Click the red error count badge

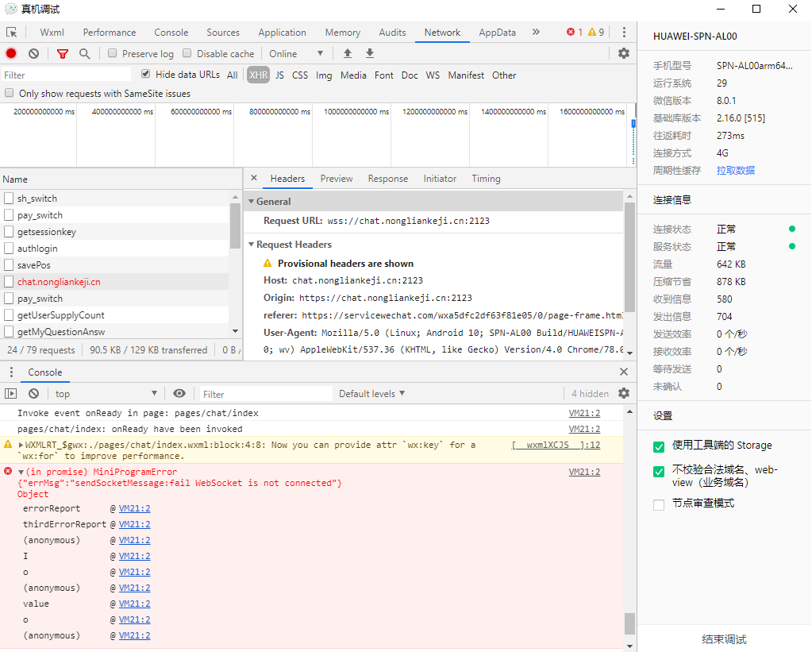pyautogui.click(x=575, y=32)
